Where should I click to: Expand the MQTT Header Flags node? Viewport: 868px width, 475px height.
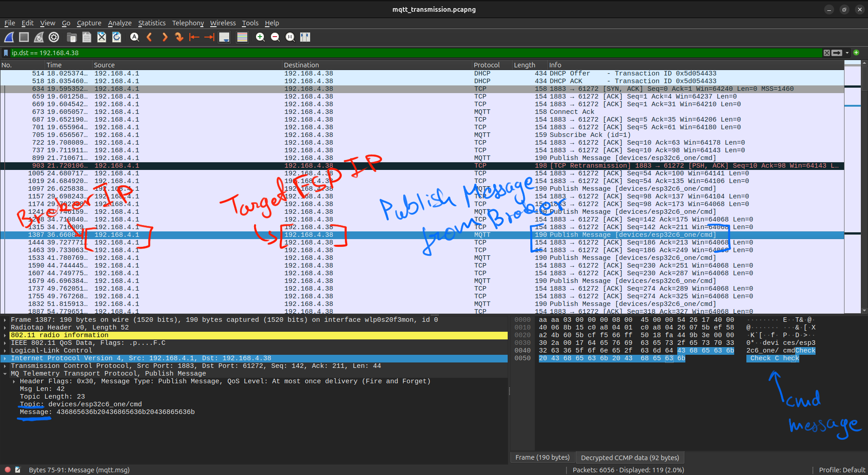(x=14, y=381)
